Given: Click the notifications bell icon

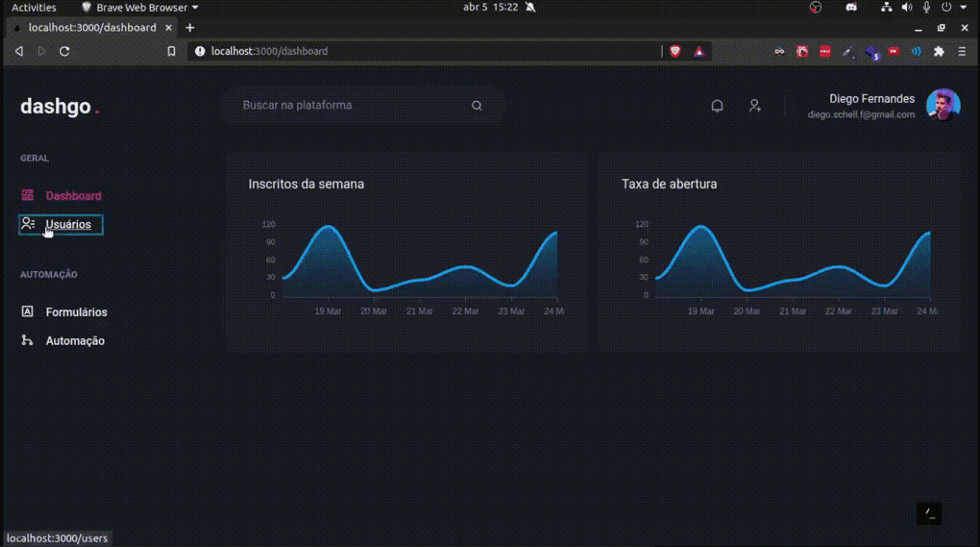Looking at the screenshot, I should [x=717, y=105].
